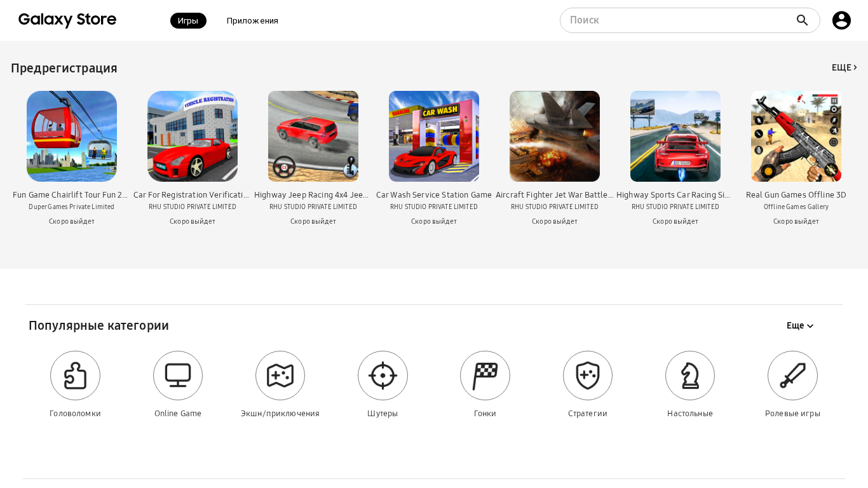This screenshot has width=868, height=488.
Task: Click Скоро выйдет under Real Gun Games
Action: click(x=796, y=222)
